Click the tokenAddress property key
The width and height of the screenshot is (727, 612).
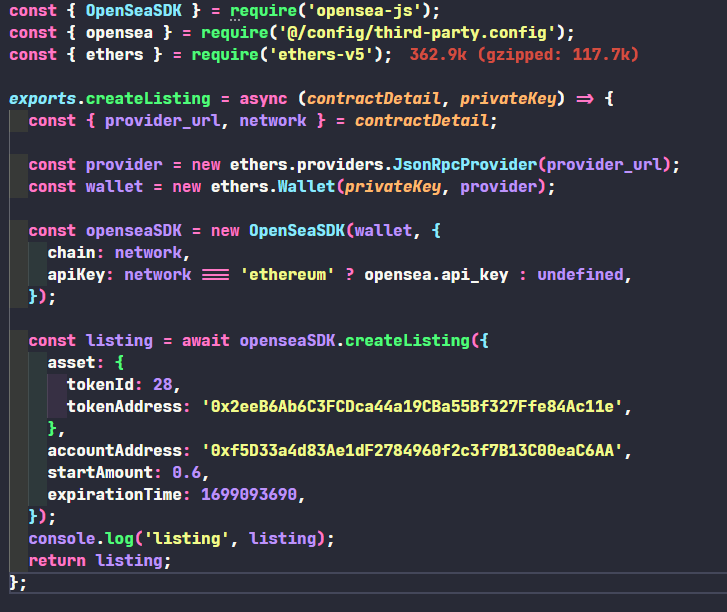click(124, 407)
